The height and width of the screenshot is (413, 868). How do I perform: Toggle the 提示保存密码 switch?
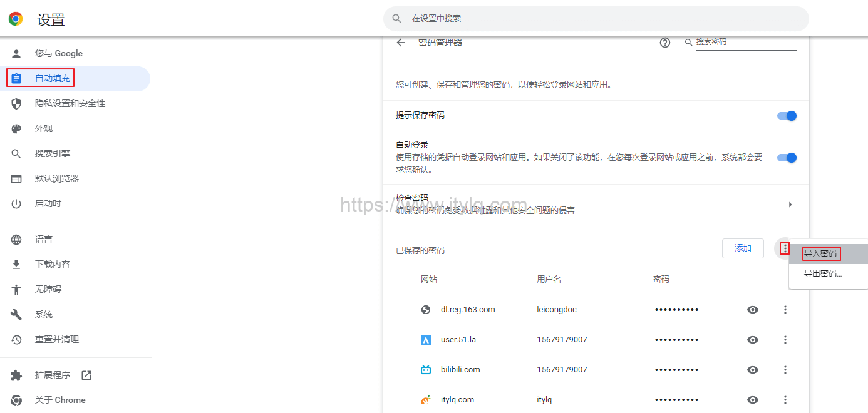[x=787, y=116]
